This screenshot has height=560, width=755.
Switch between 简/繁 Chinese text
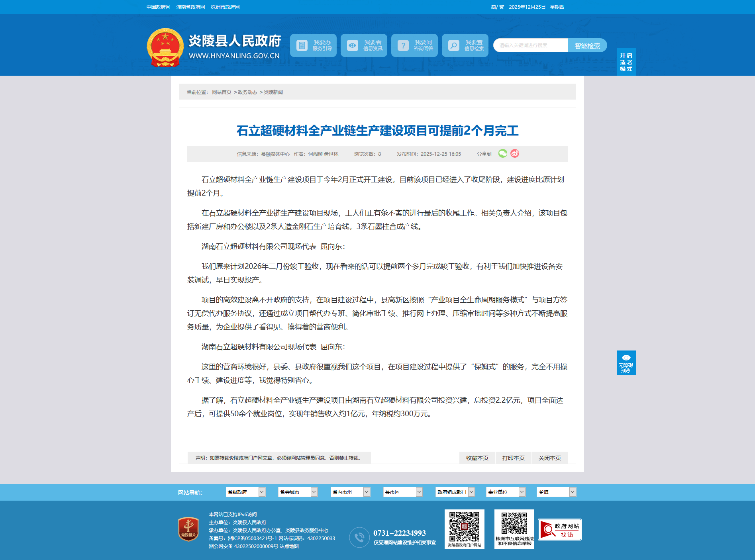click(497, 7)
